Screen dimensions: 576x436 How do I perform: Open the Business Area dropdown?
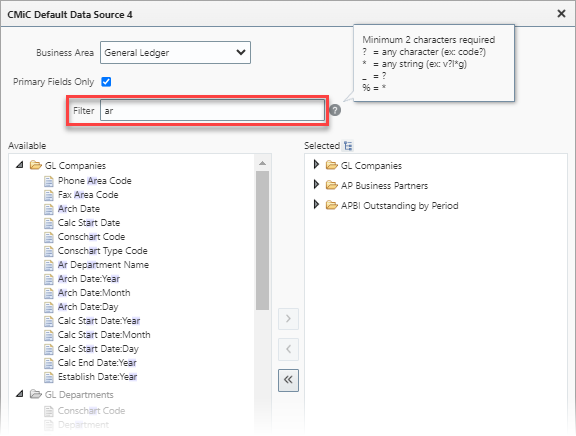pos(175,53)
